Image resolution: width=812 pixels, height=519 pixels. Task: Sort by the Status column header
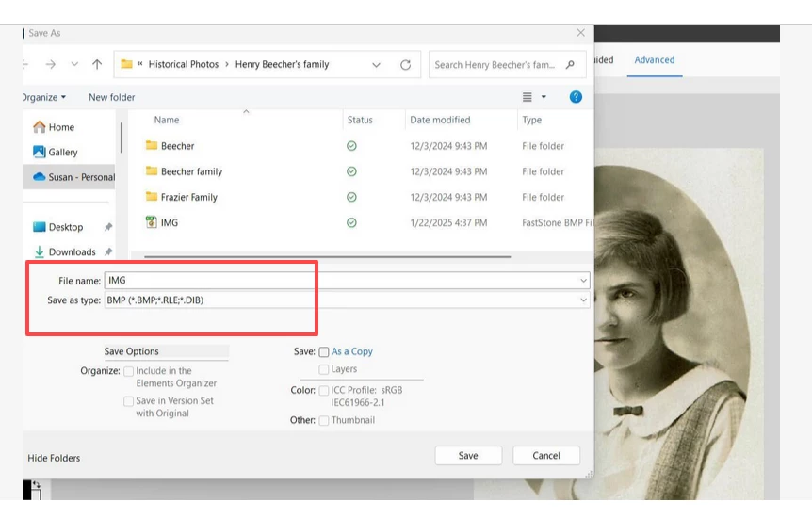click(x=360, y=120)
